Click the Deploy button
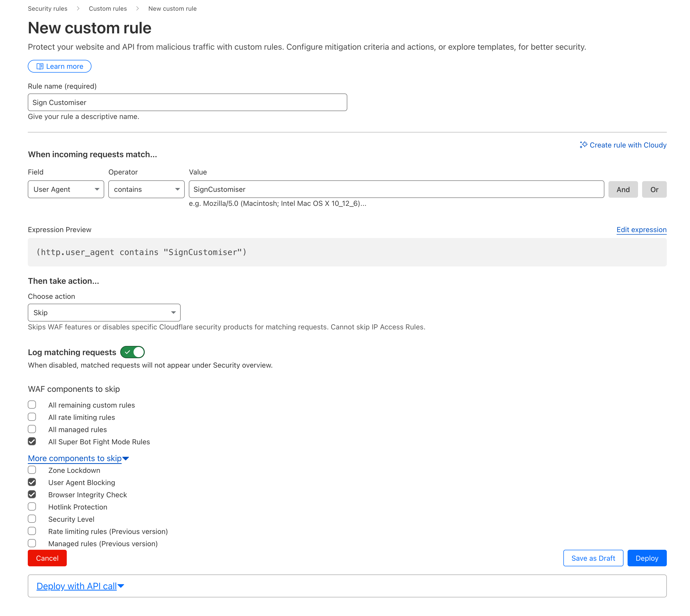Viewport: 690px width, 616px height. [x=646, y=558]
